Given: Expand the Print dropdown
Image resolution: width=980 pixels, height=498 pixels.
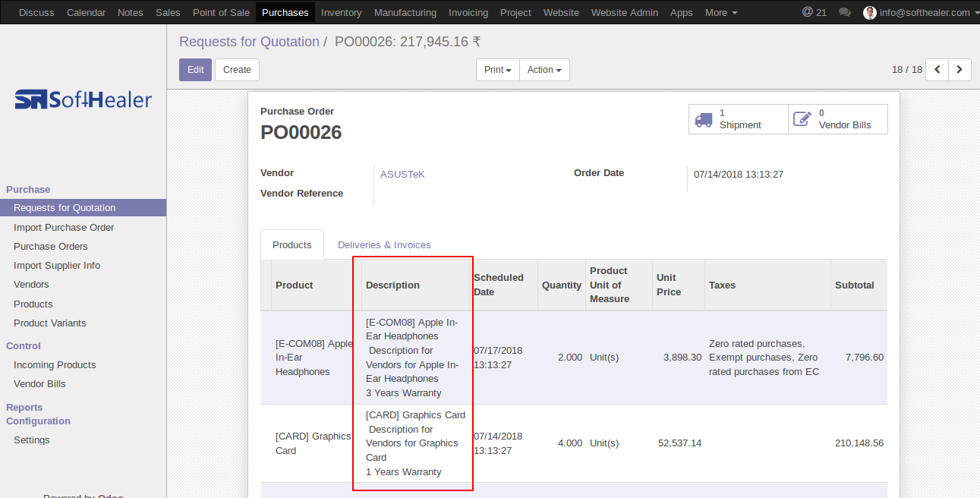Looking at the screenshot, I should pyautogui.click(x=498, y=70).
